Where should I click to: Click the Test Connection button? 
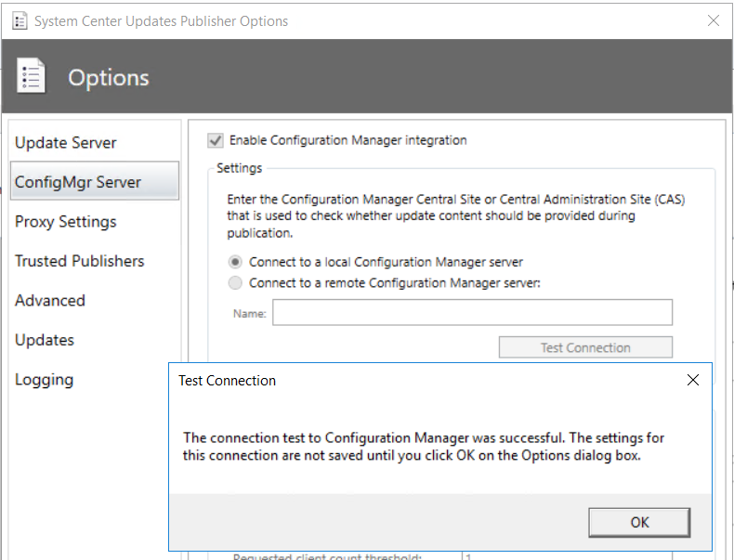tap(585, 347)
